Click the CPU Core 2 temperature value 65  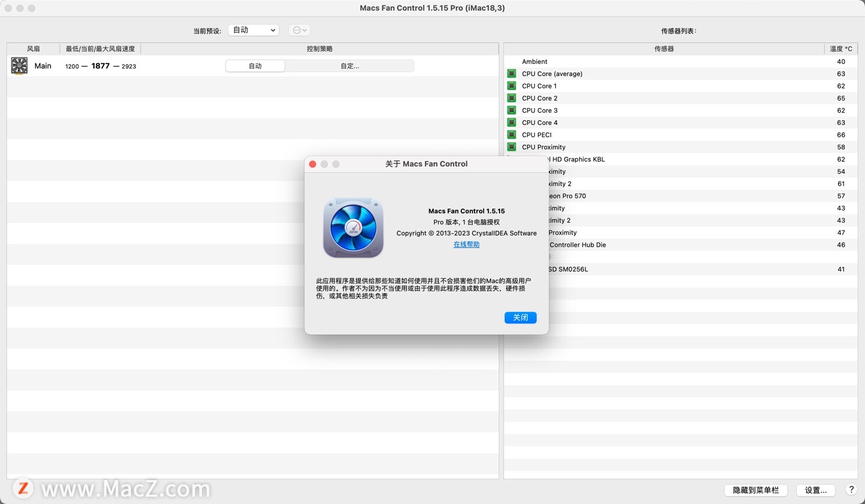pyautogui.click(x=841, y=98)
